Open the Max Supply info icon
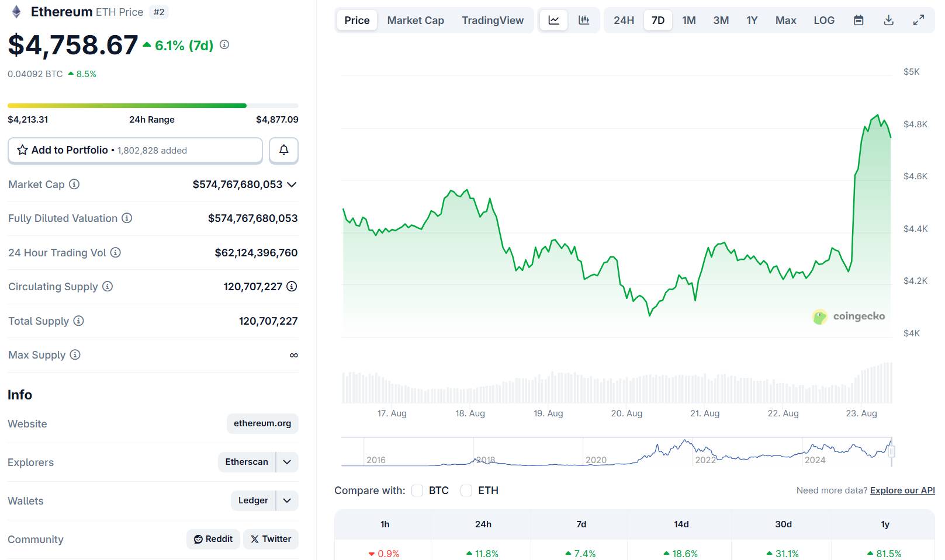The width and height of the screenshot is (945, 560). tap(75, 354)
